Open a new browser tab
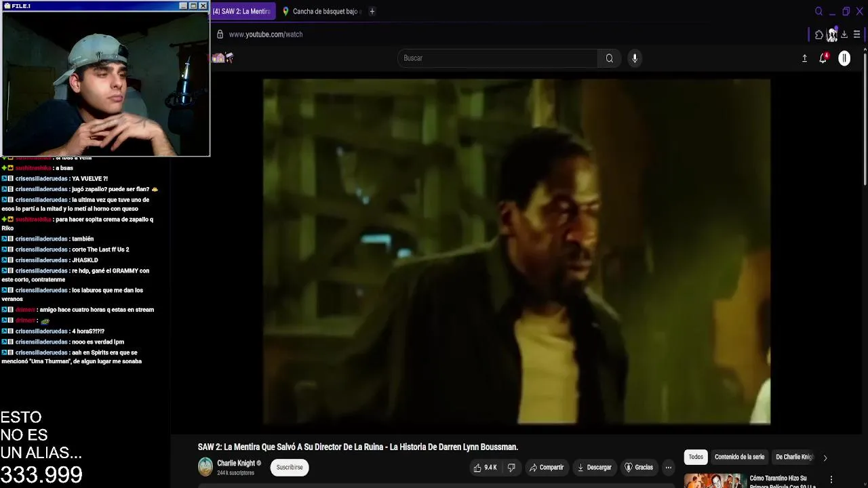 372,12
